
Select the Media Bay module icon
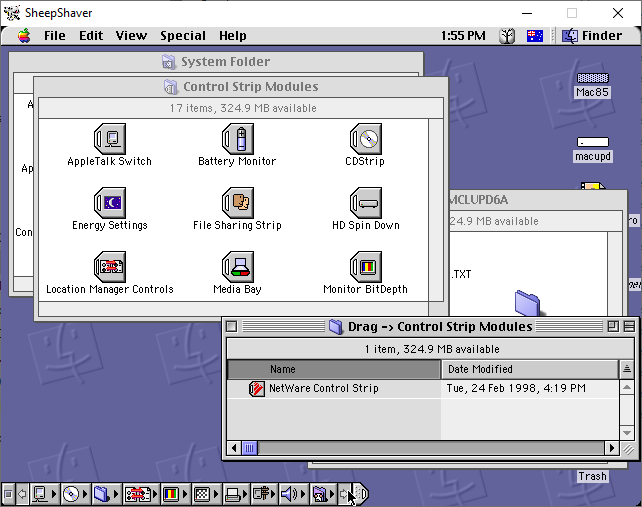237,267
